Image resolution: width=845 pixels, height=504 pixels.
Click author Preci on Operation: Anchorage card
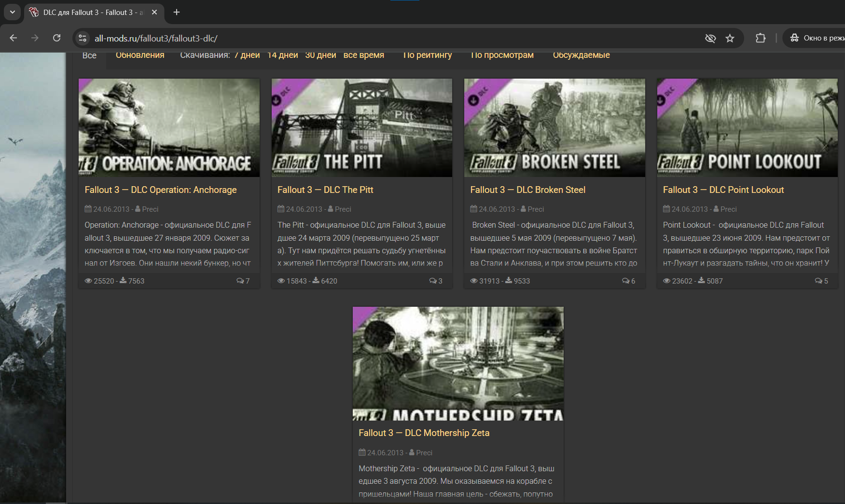150,209
